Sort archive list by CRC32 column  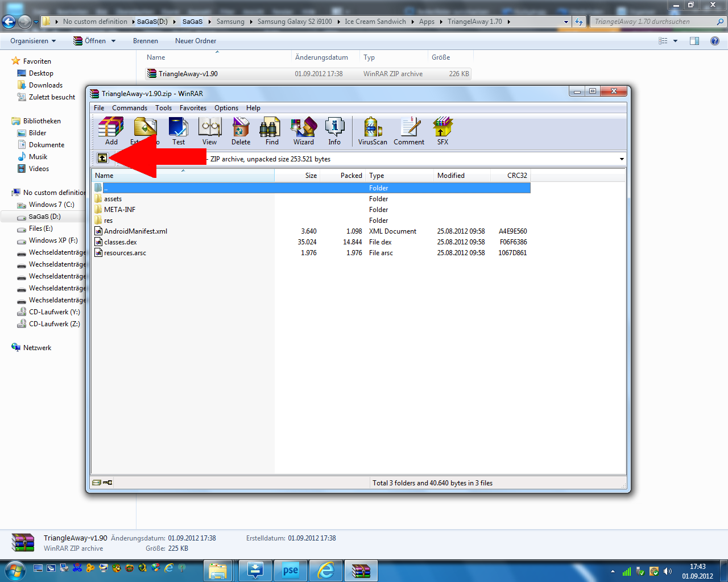click(510, 176)
